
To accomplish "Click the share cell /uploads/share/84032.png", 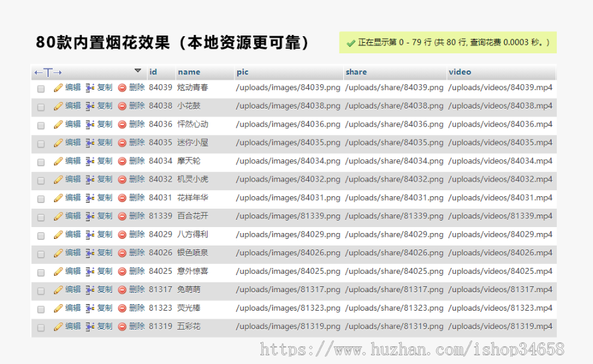I will click(x=394, y=179).
